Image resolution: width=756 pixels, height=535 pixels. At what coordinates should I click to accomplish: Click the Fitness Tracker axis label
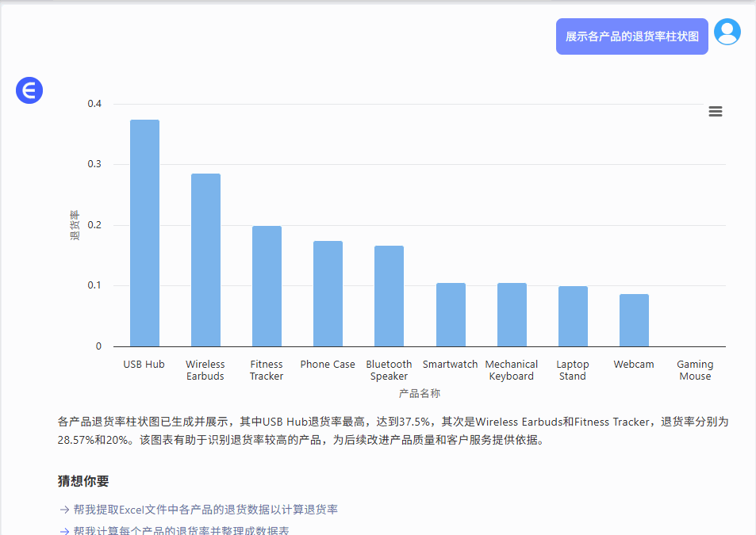(266, 370)
